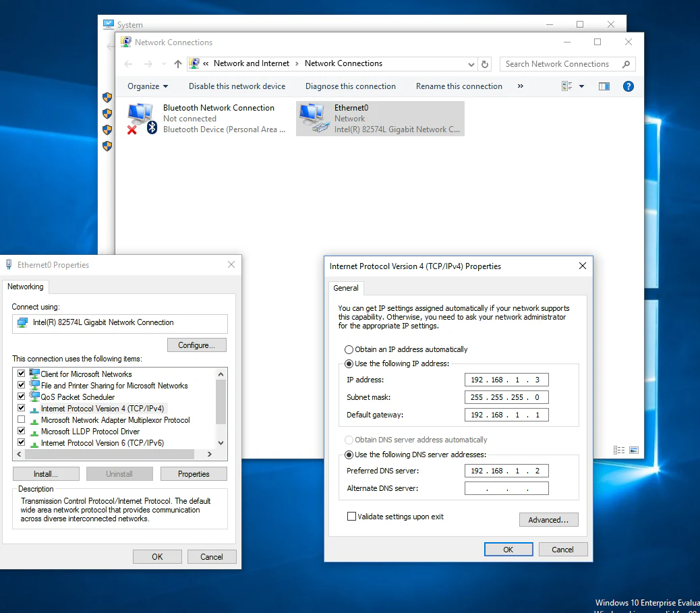Click Diagnose this connection
This screenshot has width=700, height=613.
tap(351, 86)
